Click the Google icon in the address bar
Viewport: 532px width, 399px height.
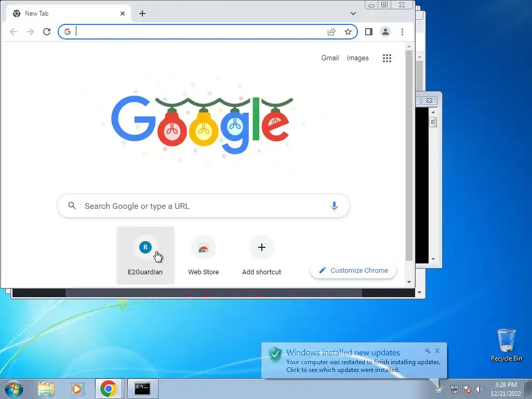point(67,32)
